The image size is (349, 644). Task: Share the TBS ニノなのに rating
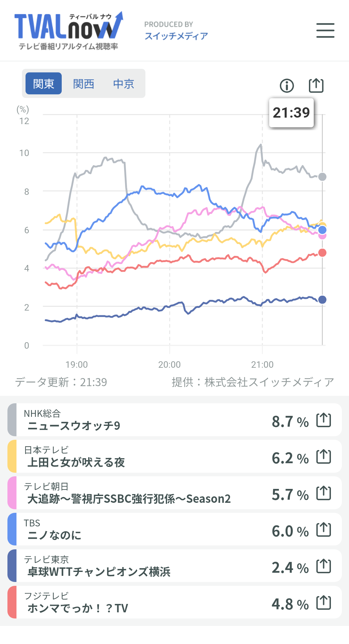coord(323,530)
